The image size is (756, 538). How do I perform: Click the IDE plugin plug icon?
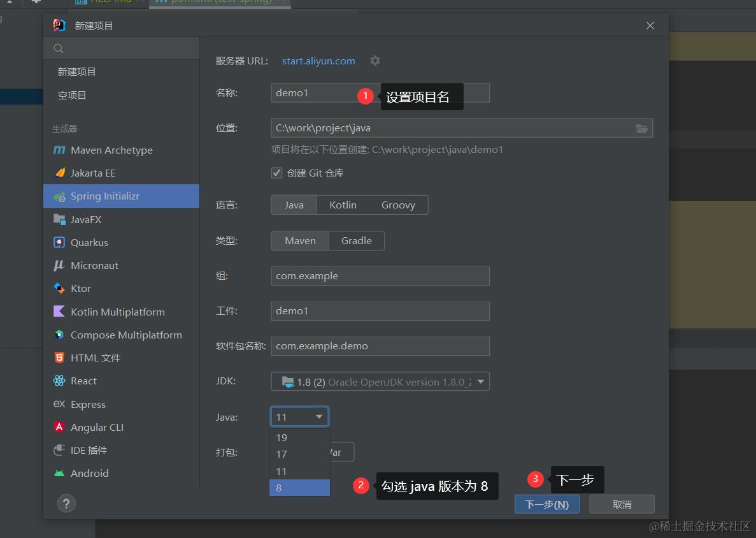59,450
